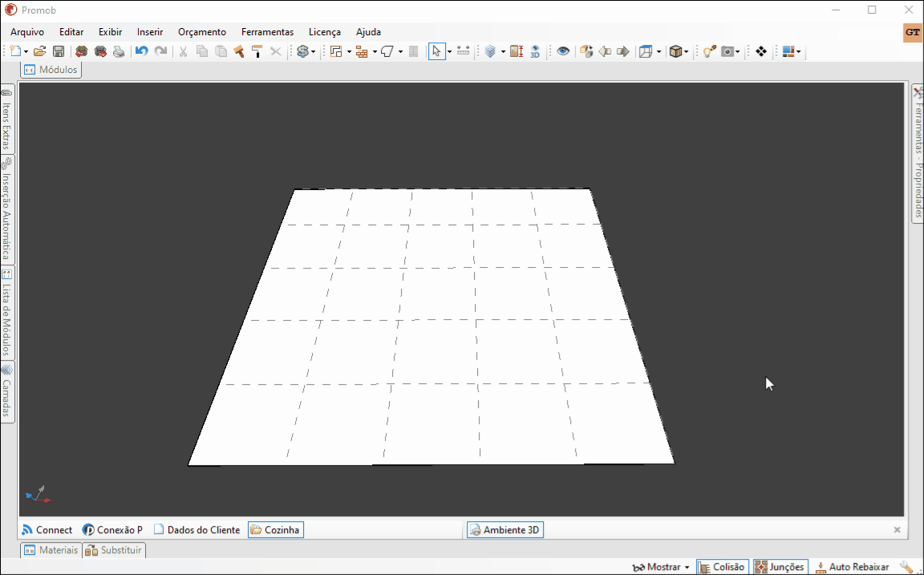The height and width of the screenshot is (575, 924).
Task: Activate the selection pointer tool
Action: 436,51
